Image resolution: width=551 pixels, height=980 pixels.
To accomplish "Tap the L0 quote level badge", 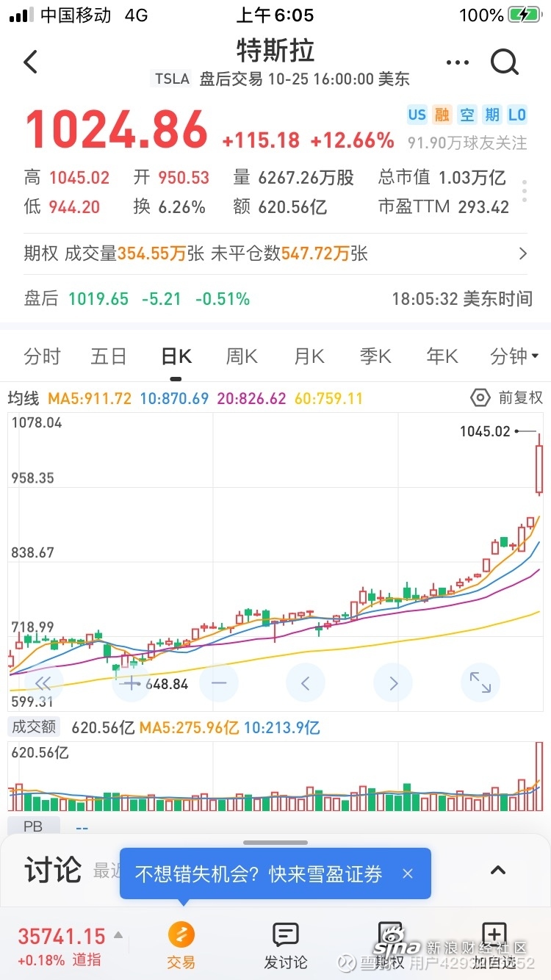I will 517,114.
